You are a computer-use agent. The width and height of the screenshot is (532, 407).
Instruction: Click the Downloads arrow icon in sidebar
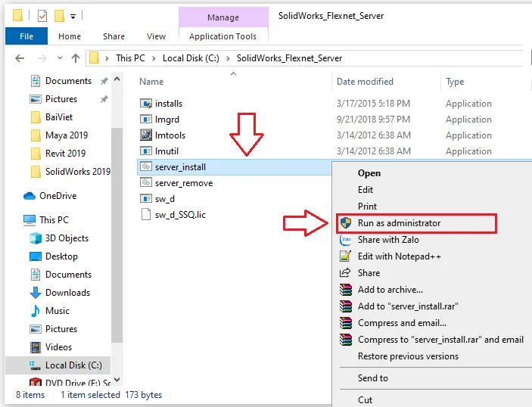(36, 293)
